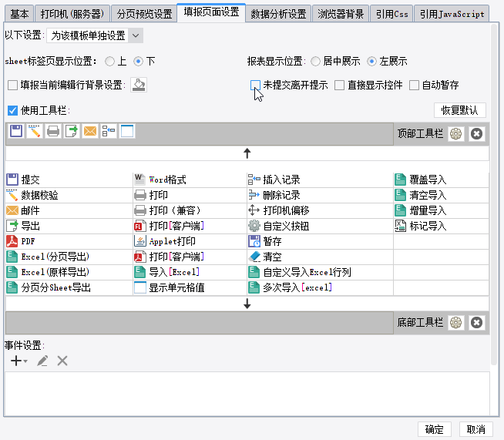Viewport: 504px width, 440px height.
Task: Select the 自定义按钮 item
Action: 320,226
